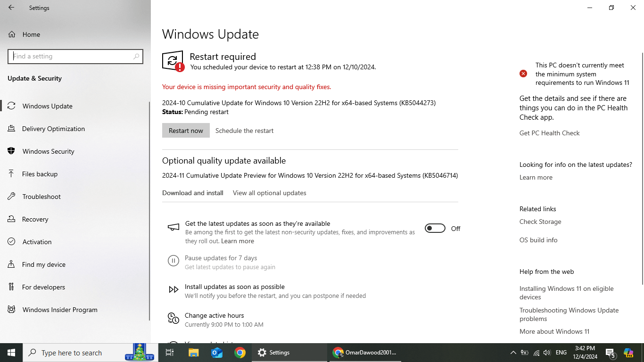Open Recovery section

click(75, 219)
